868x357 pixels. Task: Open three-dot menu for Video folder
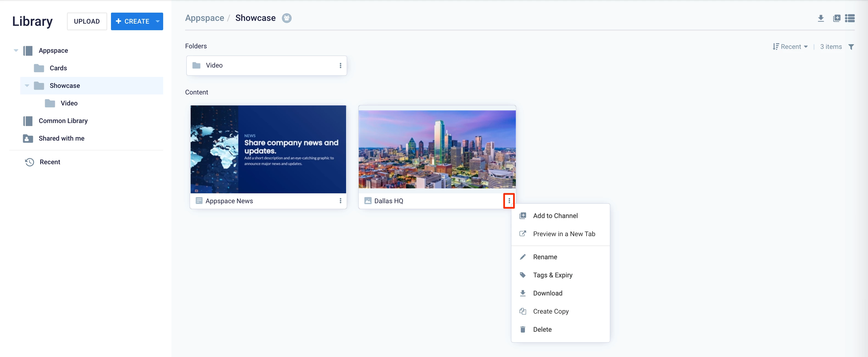pyautogui.click(x=340, y=65)
